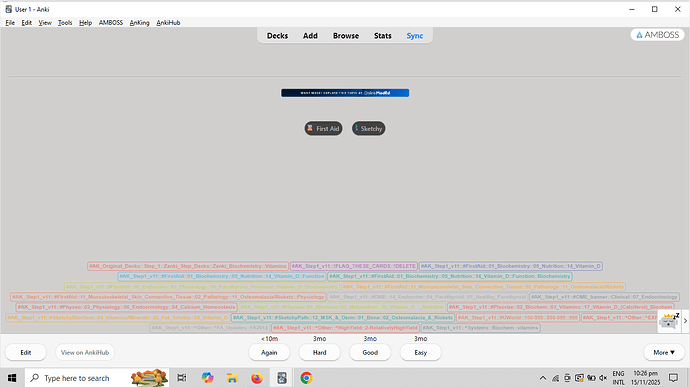This screenshot has height=387, width=690.
Task: Rate the card Again
Action: tap(269, 352)
